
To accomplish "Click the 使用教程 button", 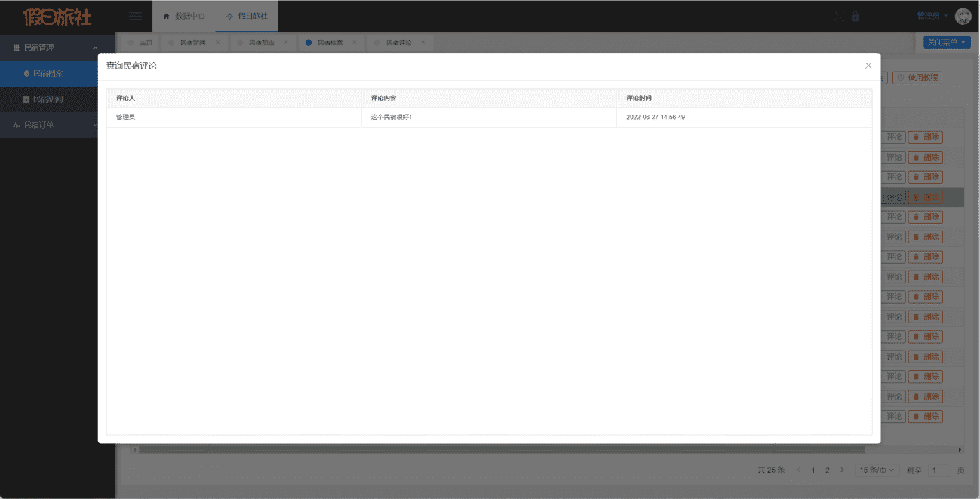I will 917,78.
